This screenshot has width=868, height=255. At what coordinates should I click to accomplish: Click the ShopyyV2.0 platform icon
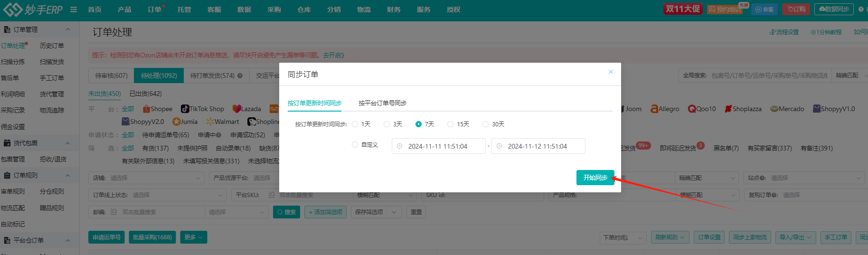(126, 122)
